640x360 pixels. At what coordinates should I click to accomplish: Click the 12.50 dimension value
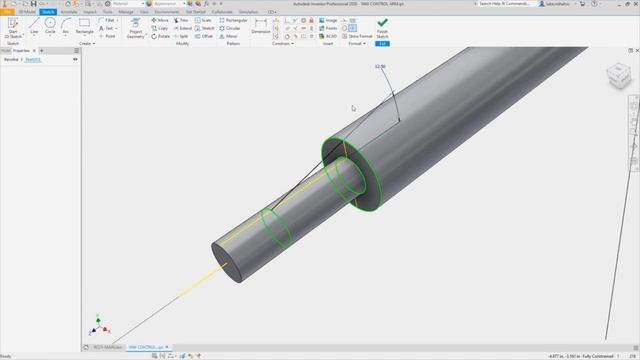pyautogui.click(x=380, y=67)
